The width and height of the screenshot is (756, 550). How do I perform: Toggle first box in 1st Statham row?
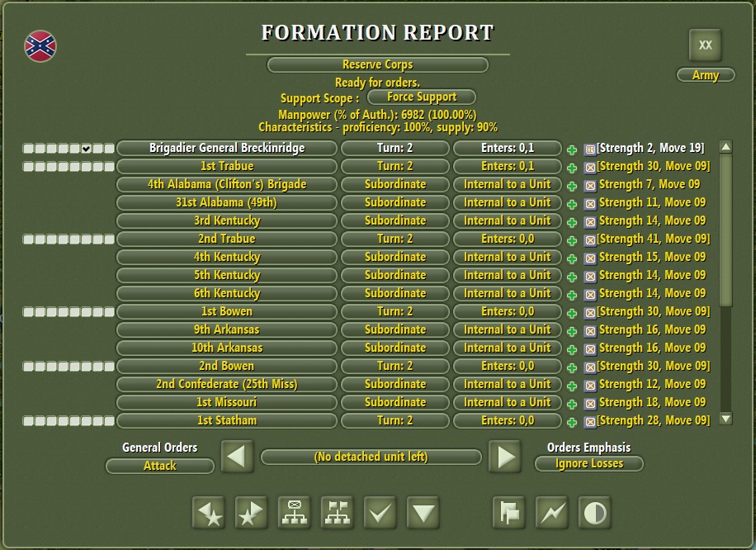(x=28, y=421)
